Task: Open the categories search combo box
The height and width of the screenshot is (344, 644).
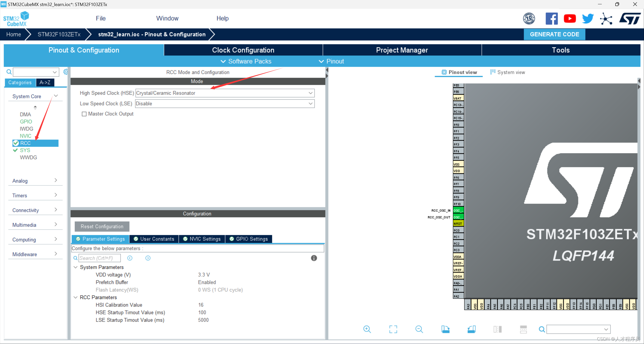Action: point(36,72)
